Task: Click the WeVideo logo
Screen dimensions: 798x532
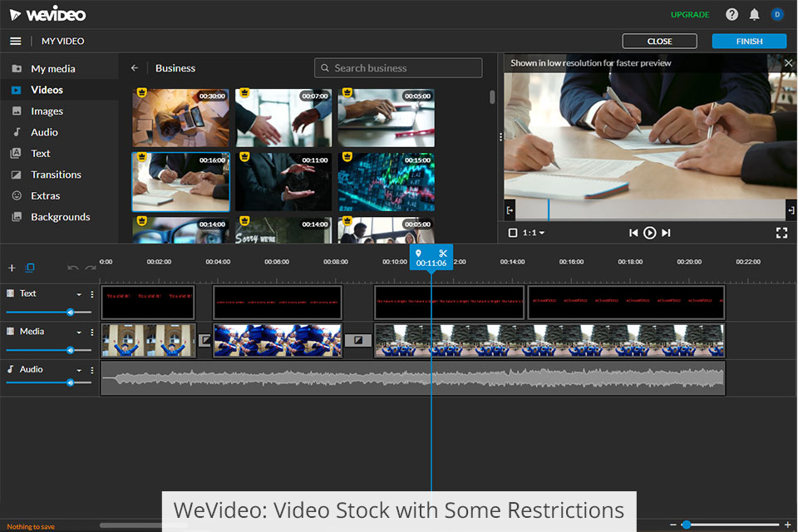Action: 48,15
